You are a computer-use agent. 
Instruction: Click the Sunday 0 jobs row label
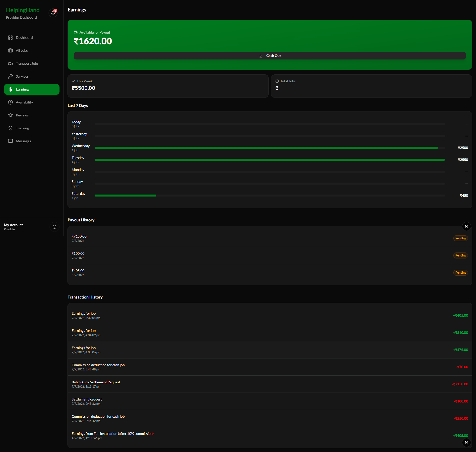coord(77,184)
